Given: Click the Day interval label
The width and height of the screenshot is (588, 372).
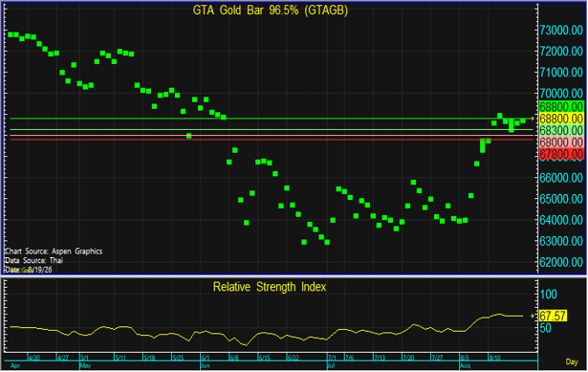Looking at the screenshot, I should click(x=572, y=361).
